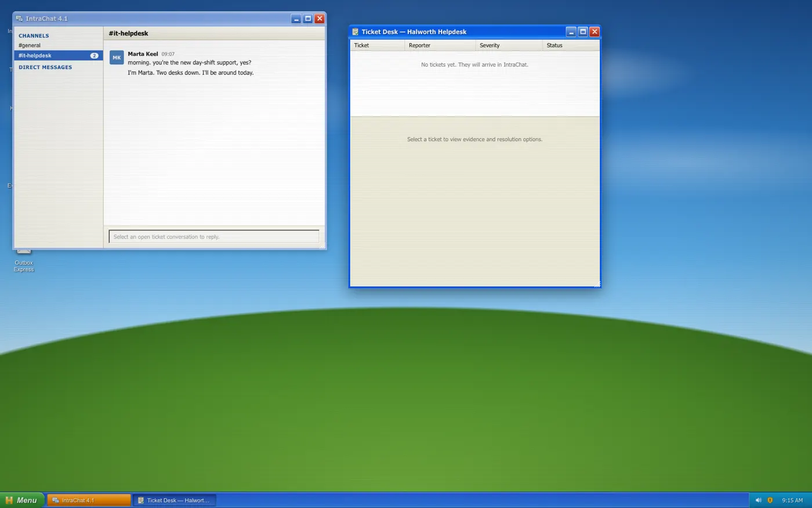Click the security shield tray icon

[770, 500]
